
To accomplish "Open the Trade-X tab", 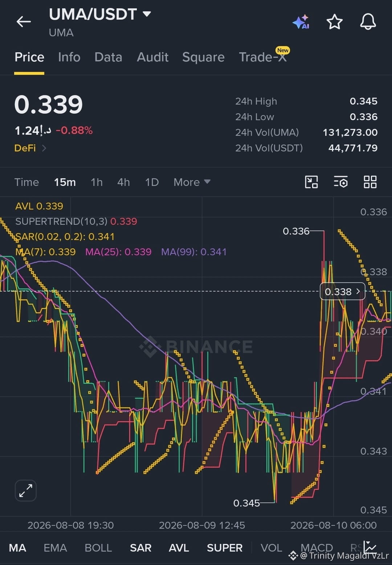I will coord(263,57).
